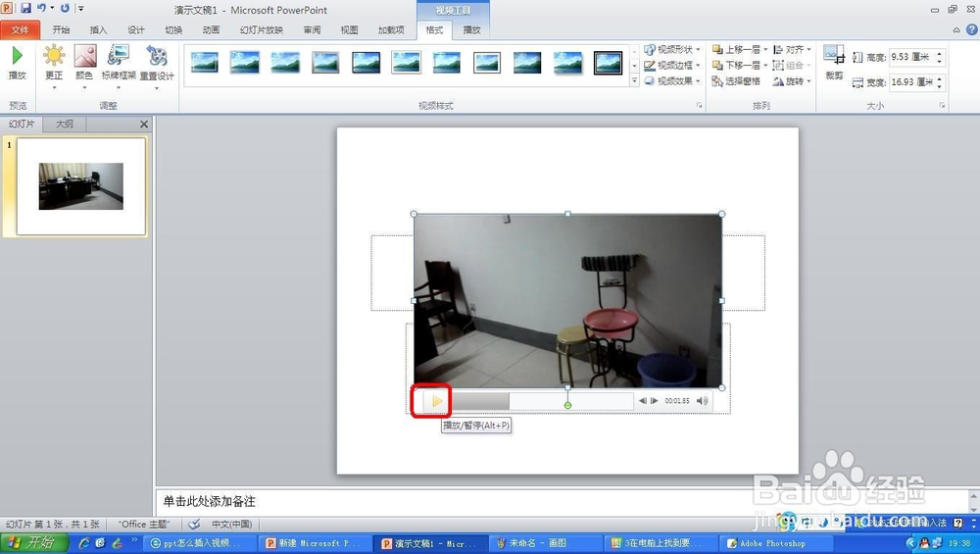Click the video volume speaker icon
The width and height of the screenshot is (980, 554).
[703, 401]
